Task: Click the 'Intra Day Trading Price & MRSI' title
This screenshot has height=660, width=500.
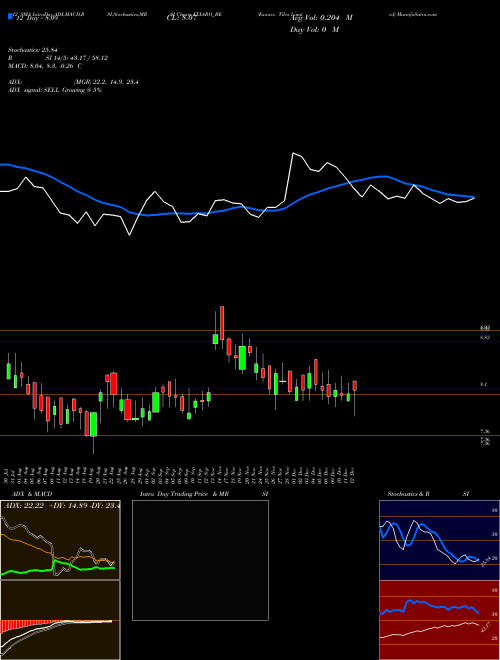Action: coord(204,494)
